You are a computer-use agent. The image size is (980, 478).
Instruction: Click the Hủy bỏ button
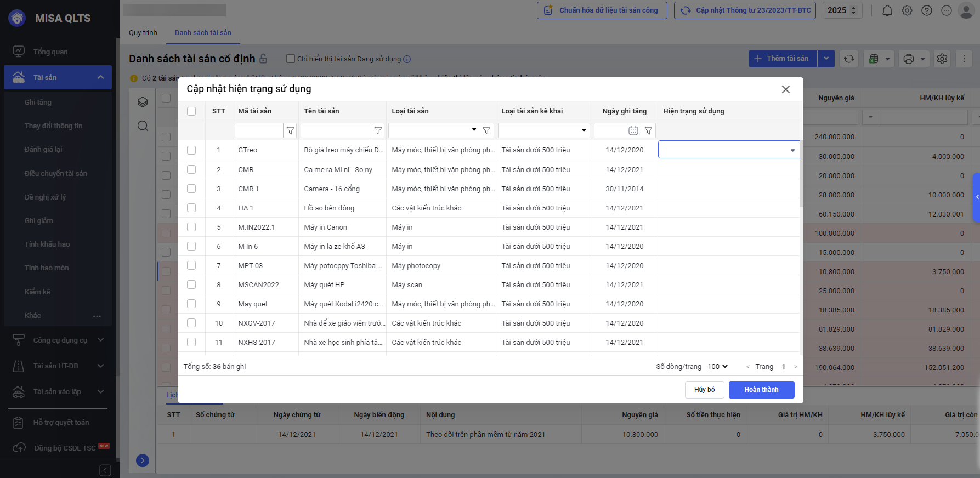704,390
